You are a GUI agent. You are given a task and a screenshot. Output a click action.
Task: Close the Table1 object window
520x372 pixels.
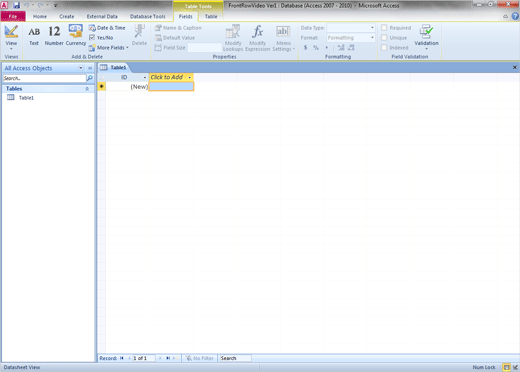pos(515,67)
